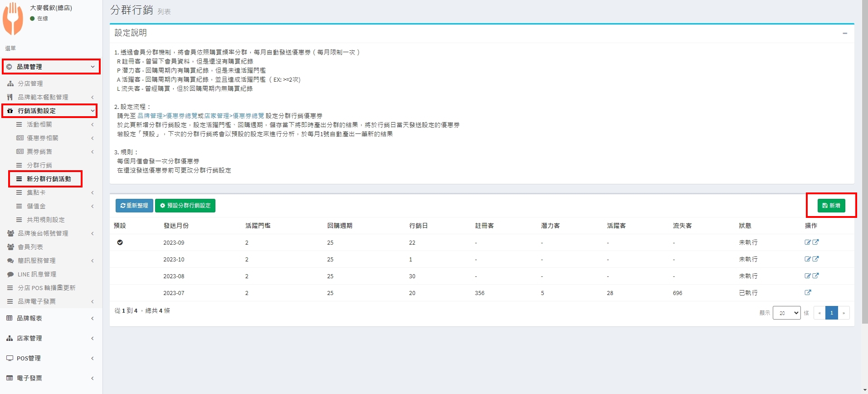
Task: Open the view icon for executed 2023-07 row
Action: tap(808, 293)
